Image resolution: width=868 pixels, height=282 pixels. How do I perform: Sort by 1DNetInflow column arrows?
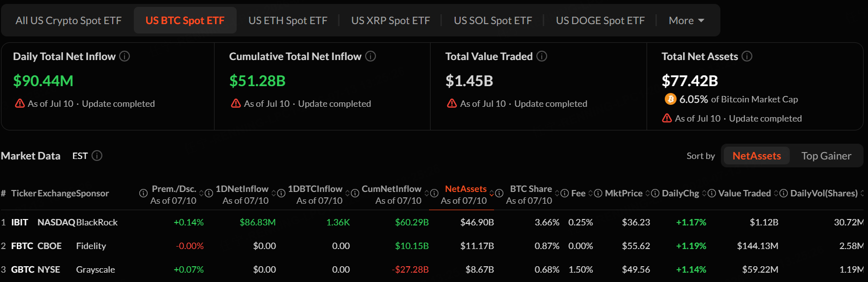click(x=274, y=193)
